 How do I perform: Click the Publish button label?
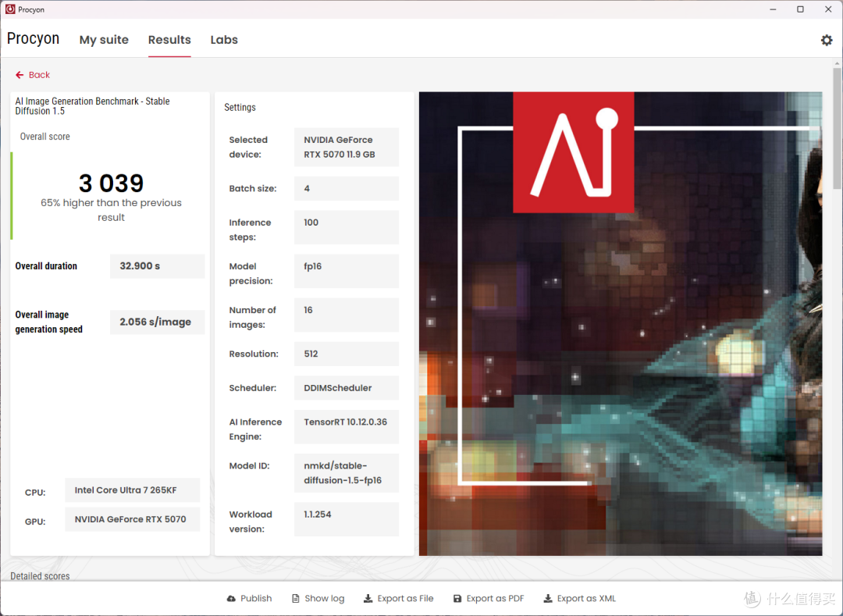(x=256, y=598)
